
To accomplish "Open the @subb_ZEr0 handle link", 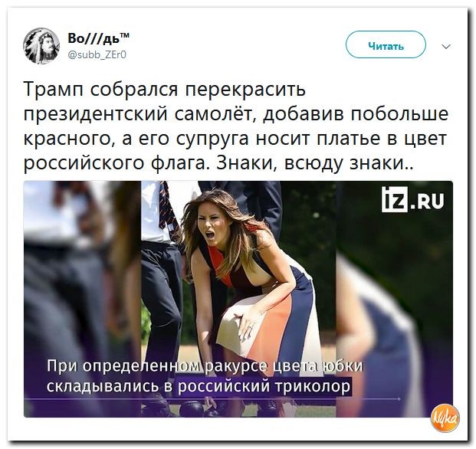I will tap(97, 54).
